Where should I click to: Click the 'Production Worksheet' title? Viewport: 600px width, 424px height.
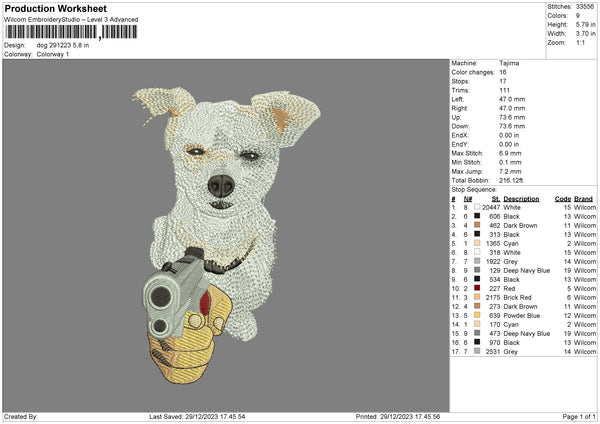pos(56,8)
